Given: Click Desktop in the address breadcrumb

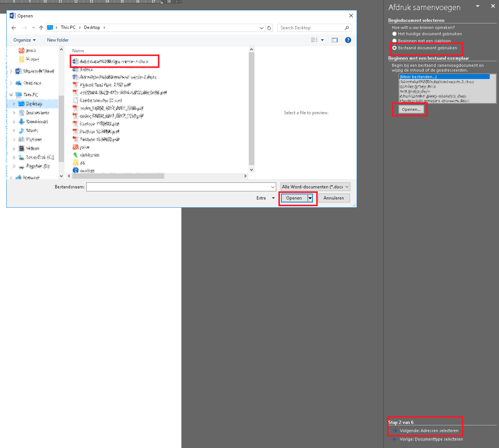Looking at the screenshot, I should pos(92,27).
